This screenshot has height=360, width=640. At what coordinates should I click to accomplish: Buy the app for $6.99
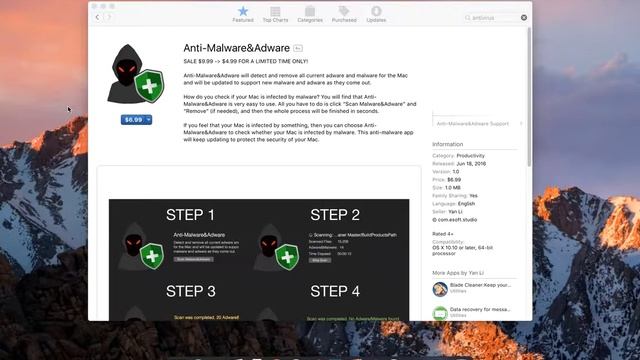pos(133,120)
